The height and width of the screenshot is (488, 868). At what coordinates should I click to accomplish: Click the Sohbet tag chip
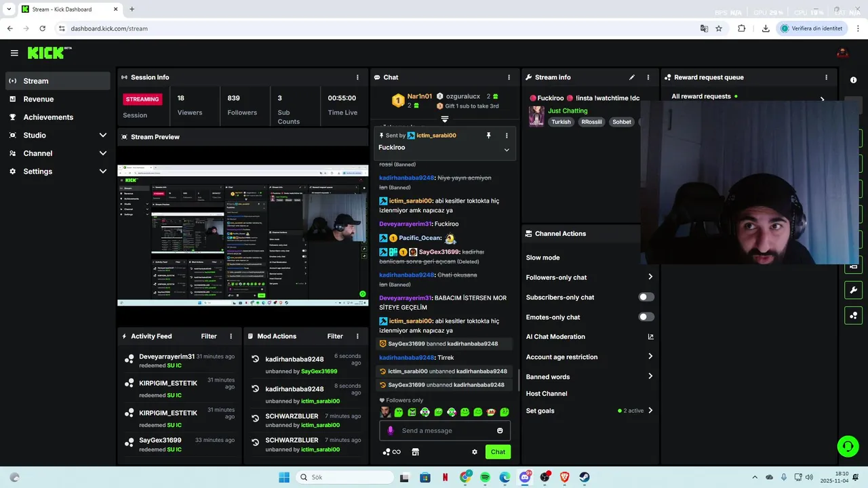click(622, 122)
